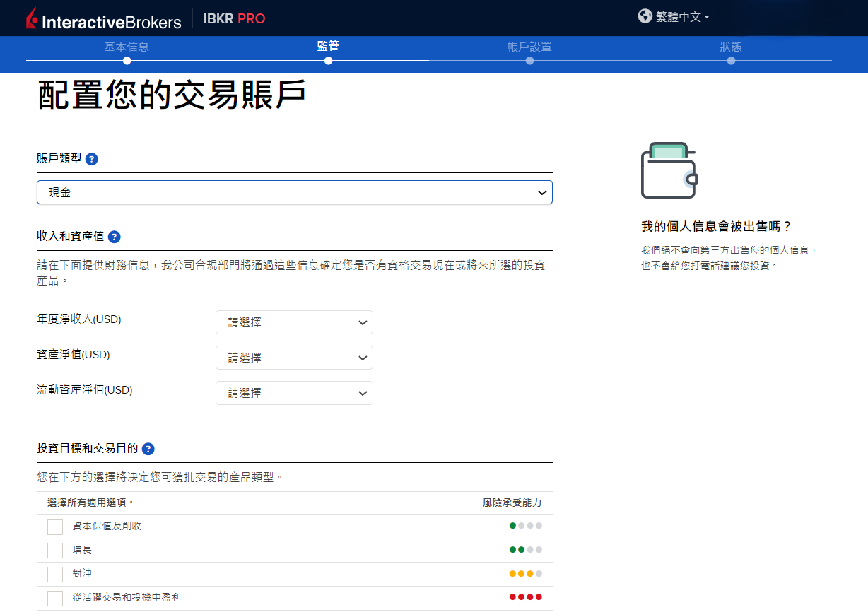Viewport: 868px width, 612px height.
Task: Click the 增長 option label
Action: (82, 550)
